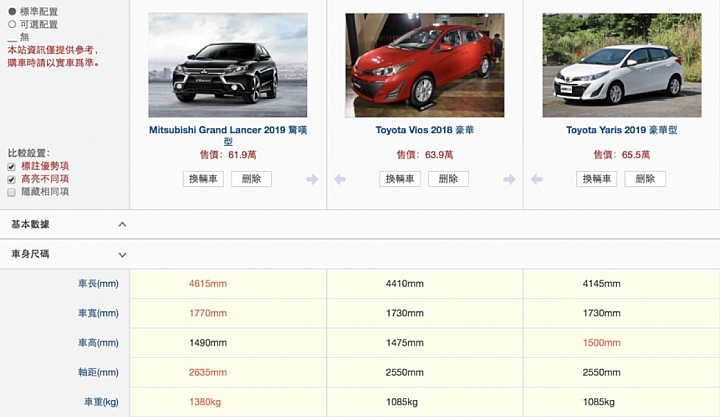Move Toyota Vios column right
Image resolution: width=720 pixels, height=417 pixels.
click(509, 179)
